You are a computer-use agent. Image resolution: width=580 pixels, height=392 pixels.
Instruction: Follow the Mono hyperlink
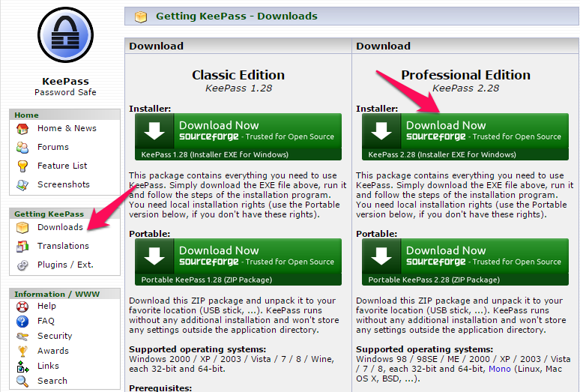click(x=499, y=369)
